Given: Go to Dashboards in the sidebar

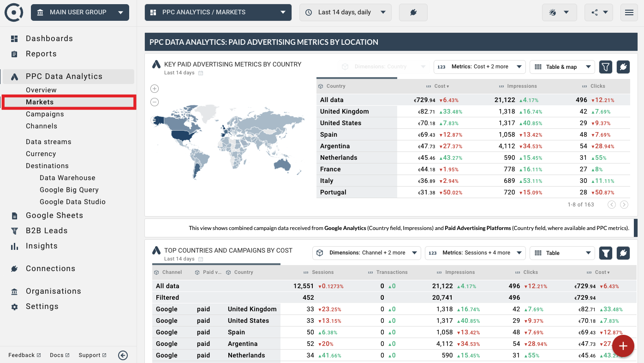Looking at the screenshot, I should click(49, 39).
